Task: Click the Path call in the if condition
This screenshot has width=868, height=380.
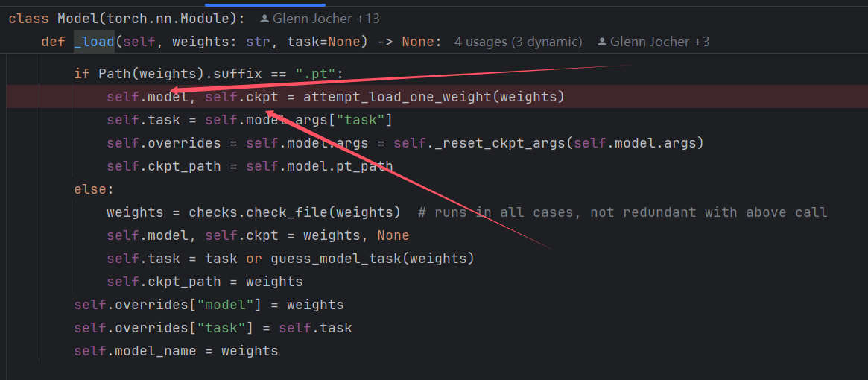Action: pyautogui.click(x=115, y=74)
